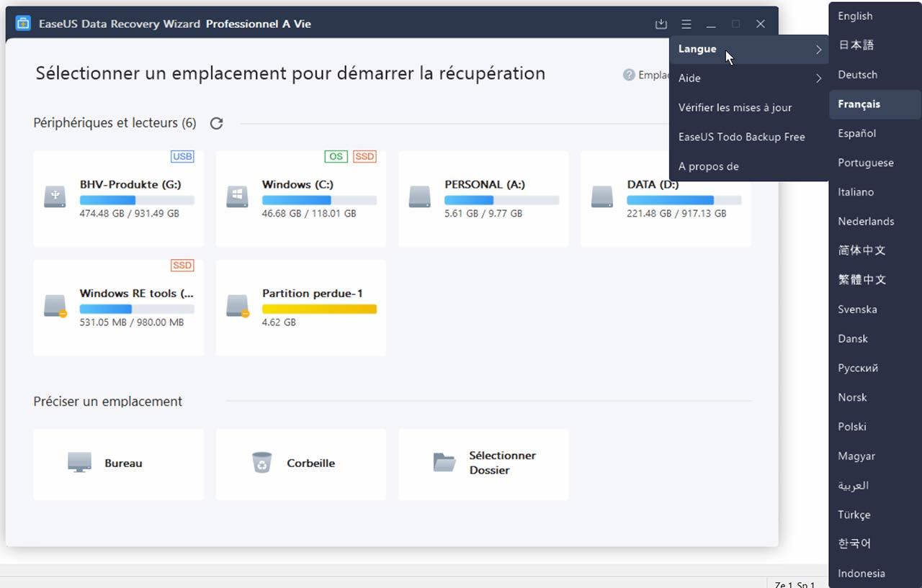Image resolution: width=922 pixels, height=588 pixels.
Task: Open the A propos de entry
Action: pos(749,166)
